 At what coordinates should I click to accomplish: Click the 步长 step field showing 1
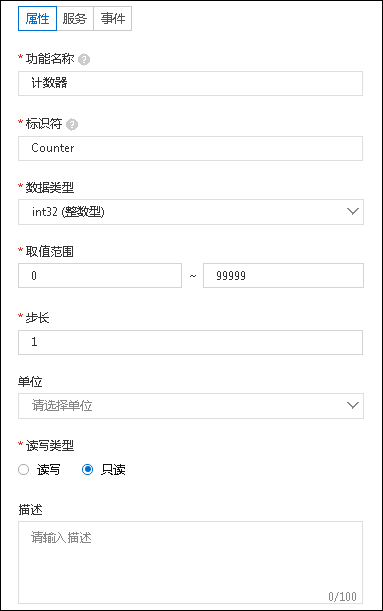191,343
